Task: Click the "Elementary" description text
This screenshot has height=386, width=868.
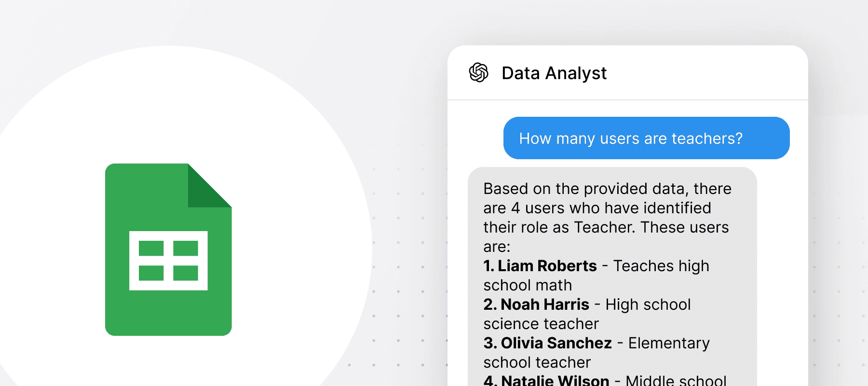Action: pyautogui.click(x=669, y=343)
